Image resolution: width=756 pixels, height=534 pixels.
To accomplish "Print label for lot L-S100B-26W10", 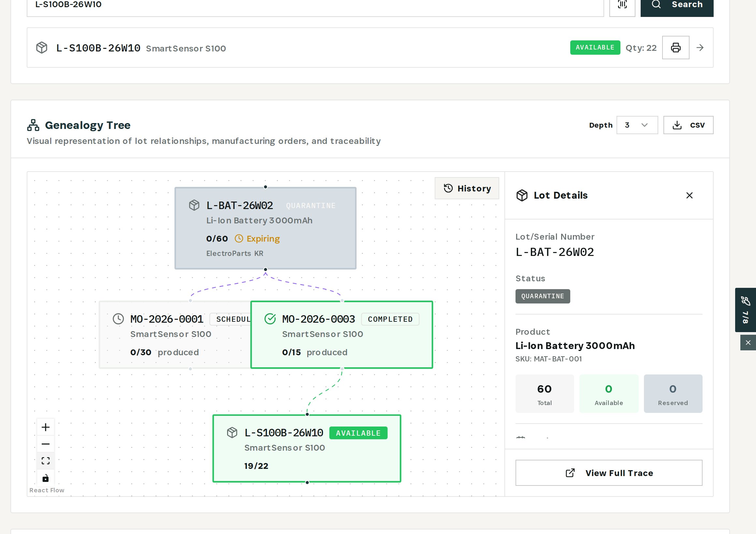I will 676,48.
